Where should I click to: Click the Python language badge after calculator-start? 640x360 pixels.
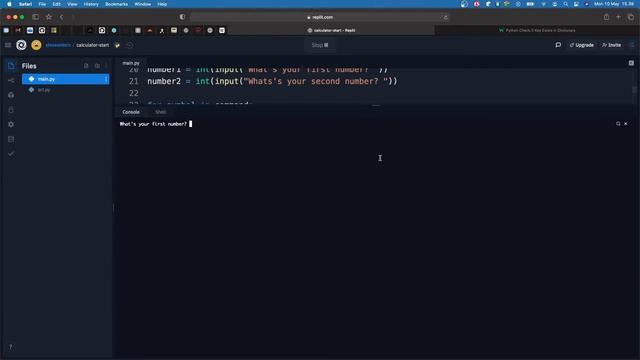coord(117,45)
